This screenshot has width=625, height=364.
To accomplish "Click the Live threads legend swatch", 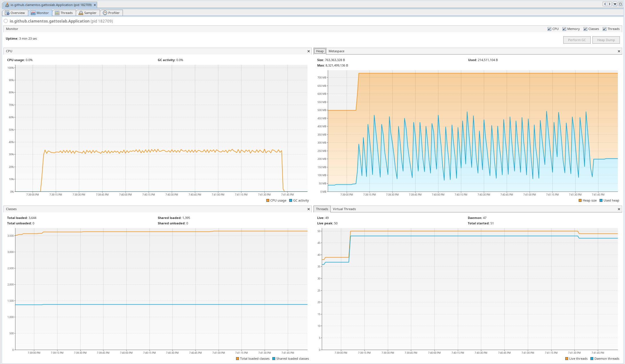I will click(x=567, y=359).
